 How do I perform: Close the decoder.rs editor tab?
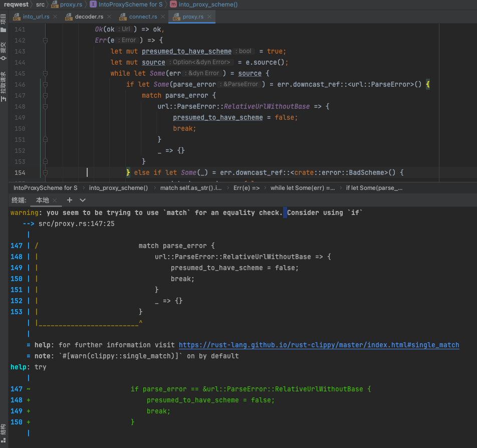coord(109,17)
